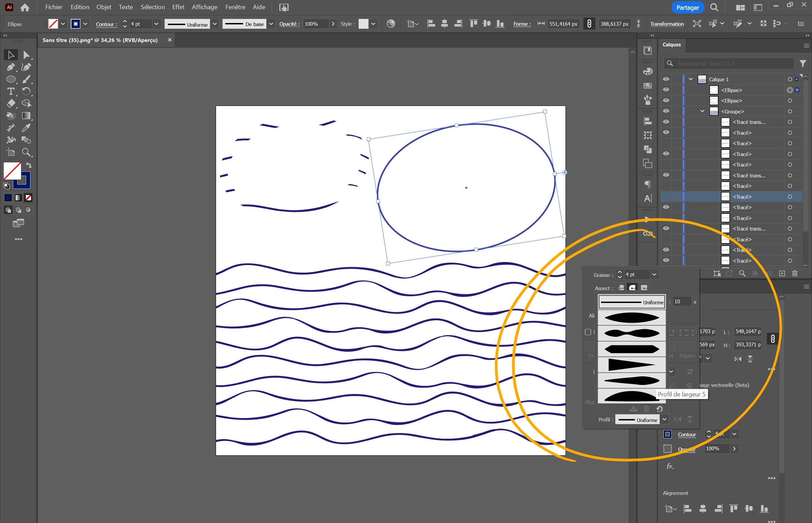Open the Graisse weight dropdown
Image resolution: width=812 pixels, height=523 pixels.
click(x=654, y=275)
